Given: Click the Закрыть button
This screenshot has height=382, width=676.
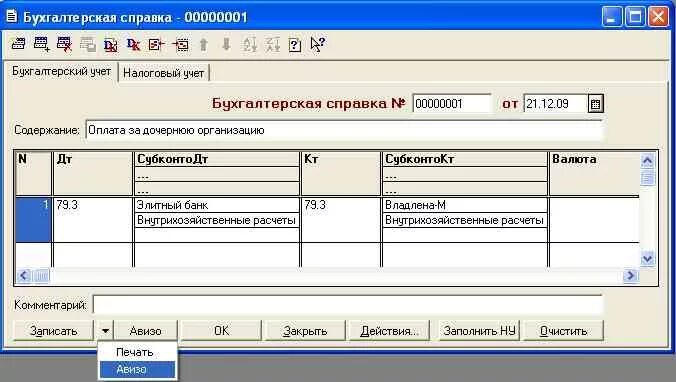Looking at the screenshot, I should pos(305,331).
